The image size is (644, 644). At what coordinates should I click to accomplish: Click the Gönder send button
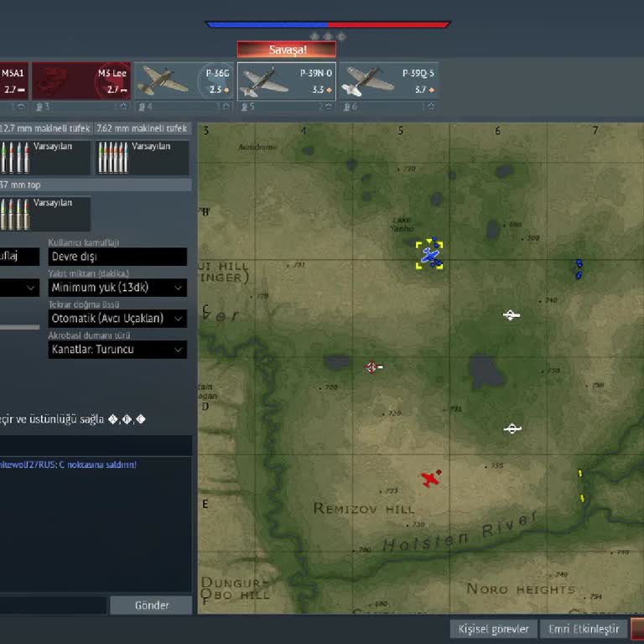(151, 605)
